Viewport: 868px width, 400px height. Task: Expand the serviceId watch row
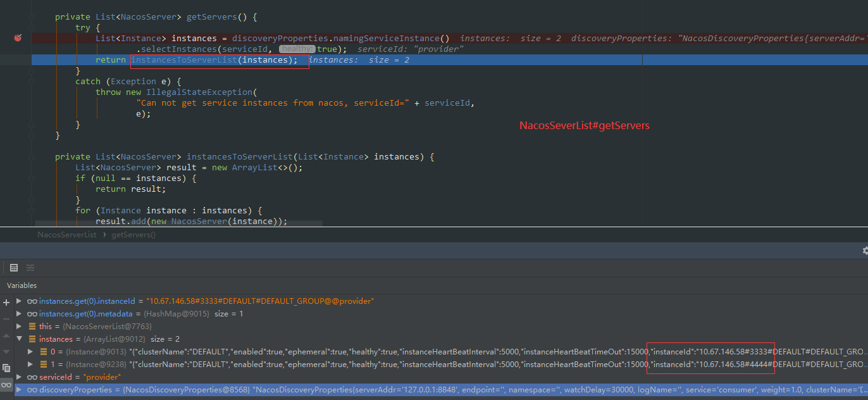coord(19,377)
